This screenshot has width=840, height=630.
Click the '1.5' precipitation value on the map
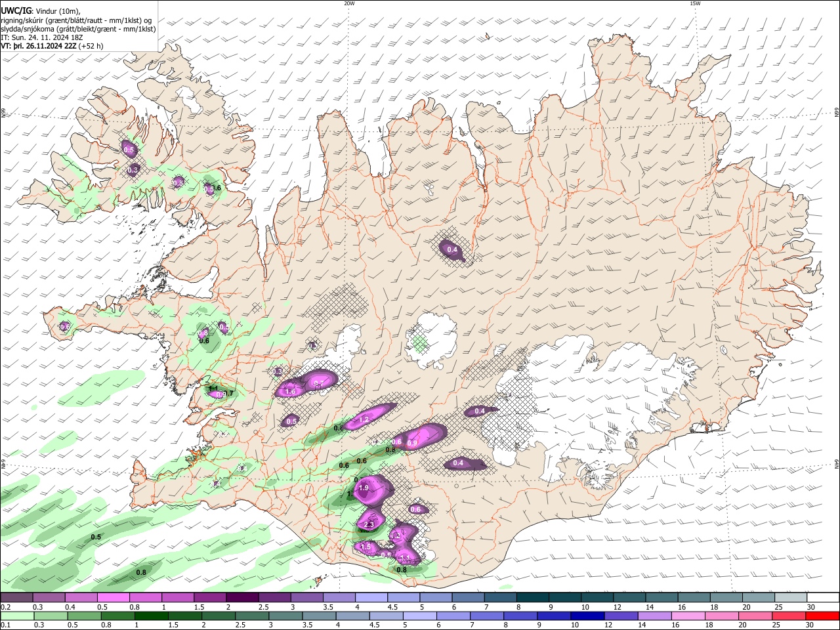[x=366, y=546]
